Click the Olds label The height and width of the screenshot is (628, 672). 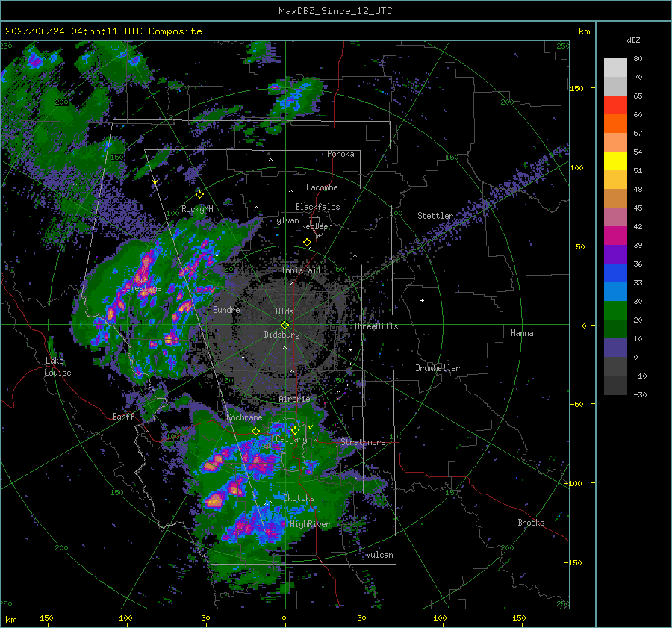(284, 311)
